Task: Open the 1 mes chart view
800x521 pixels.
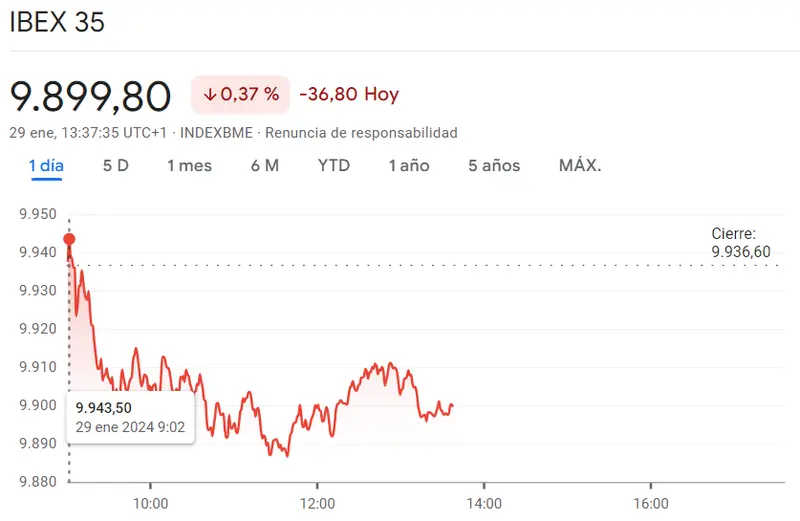Action: pos(189,165)
